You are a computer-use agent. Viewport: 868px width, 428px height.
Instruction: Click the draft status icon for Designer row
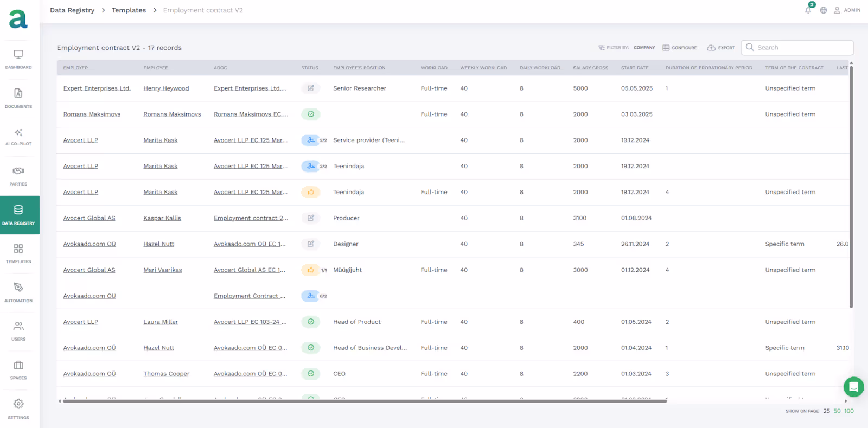311,244
